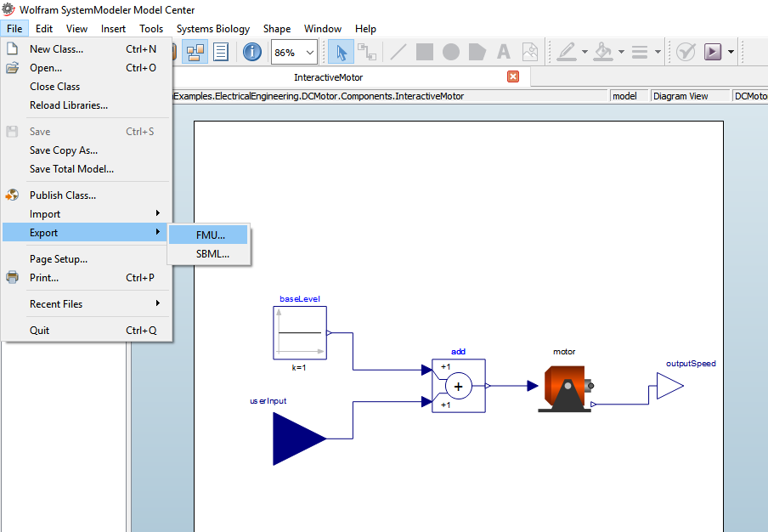
Task: Select the arrow selection tool
Action: (x=341, y=52)
